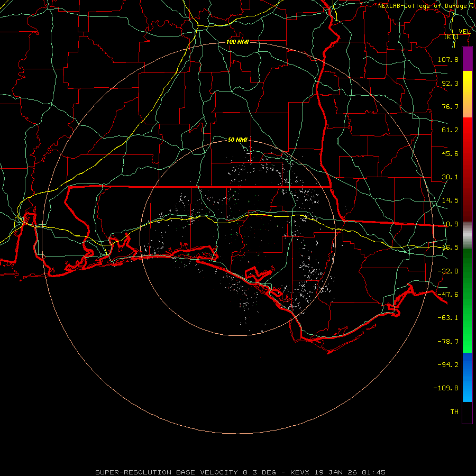Click the -78.7 legend value
476x476 pixels.
(x=448, y=342)
